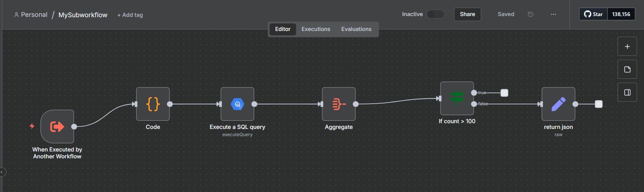Click plus button to add node
This screenshot has width=644, height=192.
point(627,47)
